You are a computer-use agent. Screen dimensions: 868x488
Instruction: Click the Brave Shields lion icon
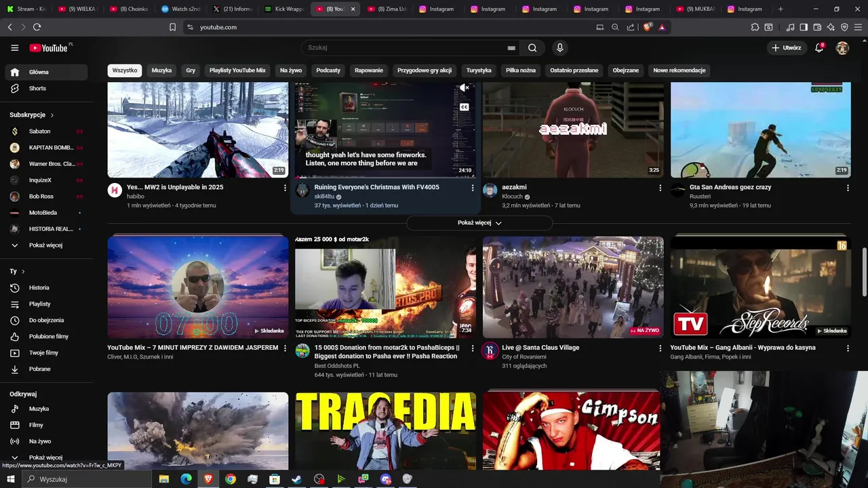[x=647, y=27]
